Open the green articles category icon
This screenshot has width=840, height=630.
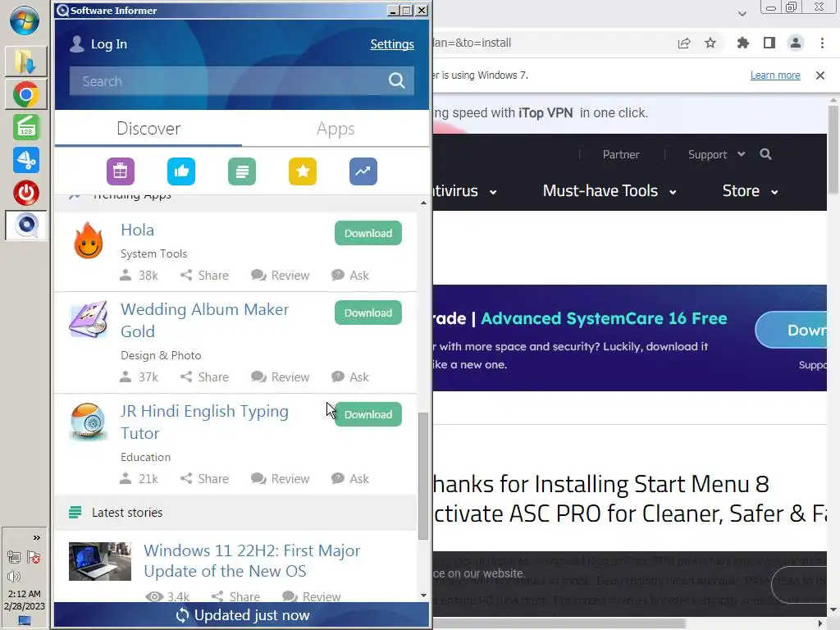click(x=242, y=171)
